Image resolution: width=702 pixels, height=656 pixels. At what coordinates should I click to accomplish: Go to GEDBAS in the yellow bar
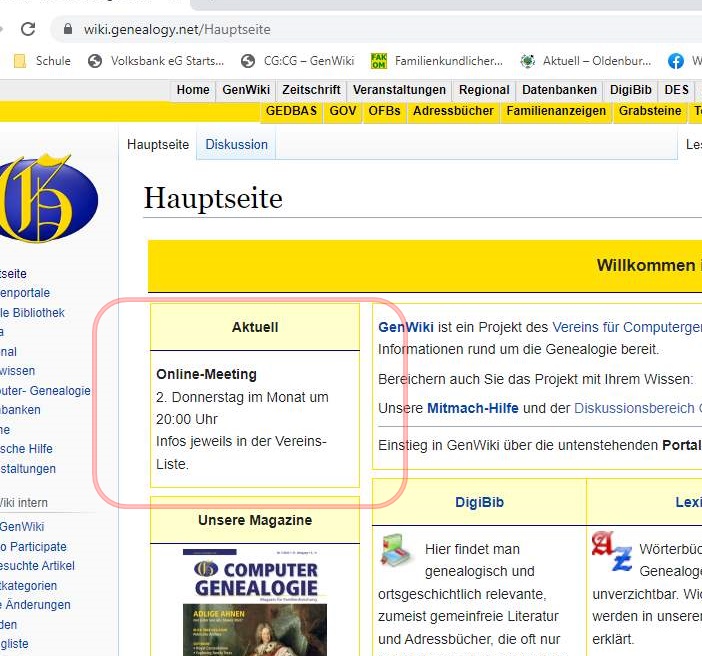[x=291, y=111]
